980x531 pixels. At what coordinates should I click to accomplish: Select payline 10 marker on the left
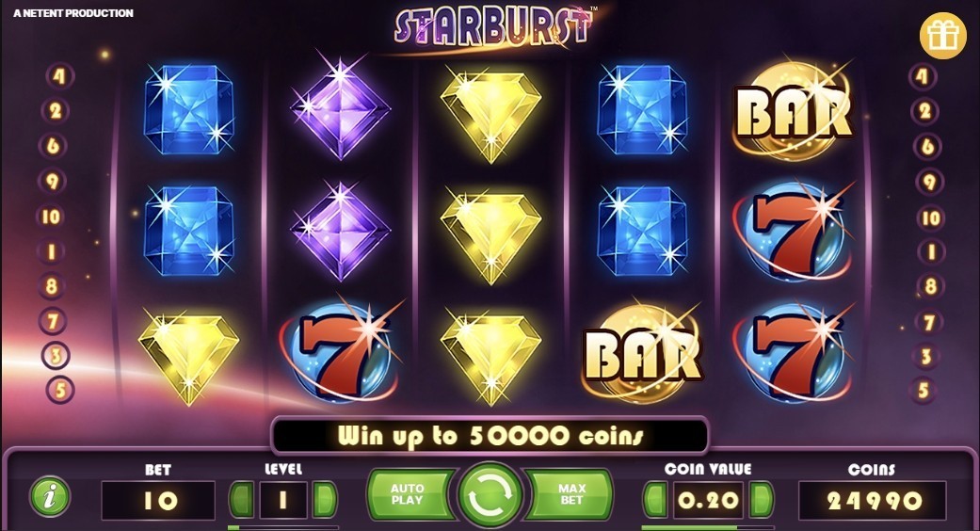point(51,217)
